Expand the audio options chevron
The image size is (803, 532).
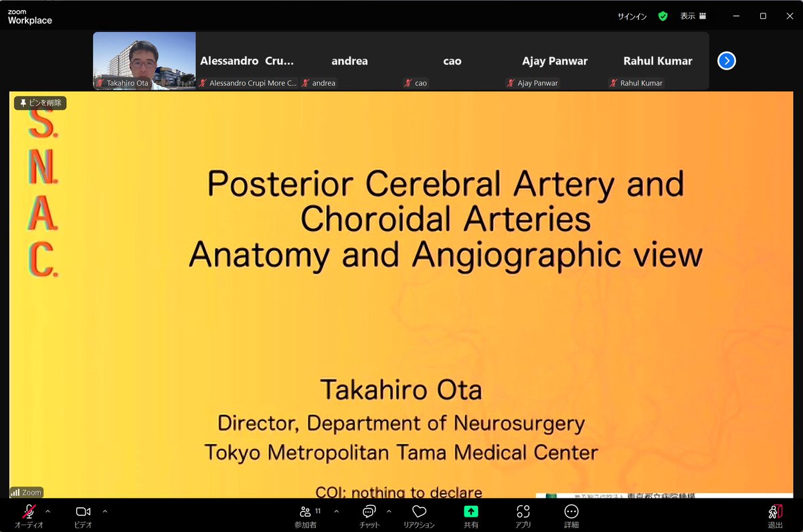point(48,511)
